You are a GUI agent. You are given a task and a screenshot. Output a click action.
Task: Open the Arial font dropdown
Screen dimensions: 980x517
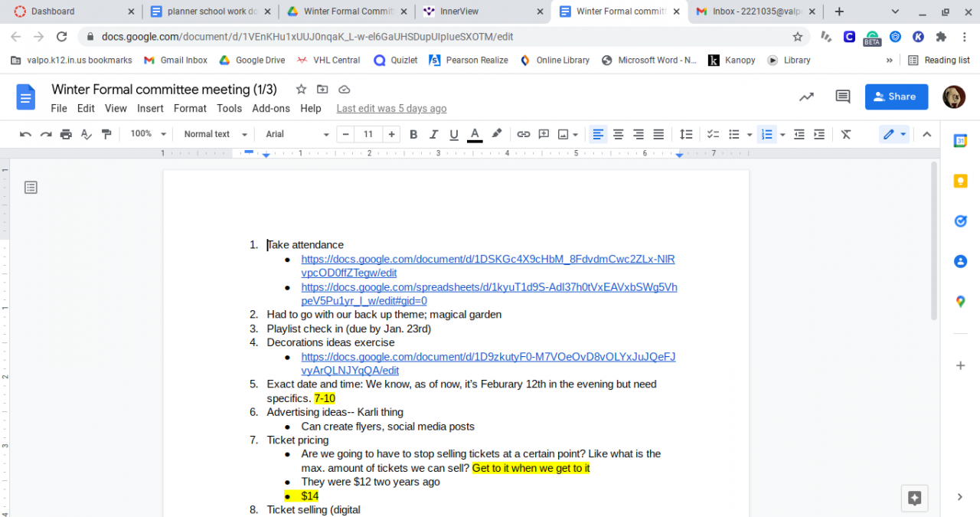pos(297,134)
